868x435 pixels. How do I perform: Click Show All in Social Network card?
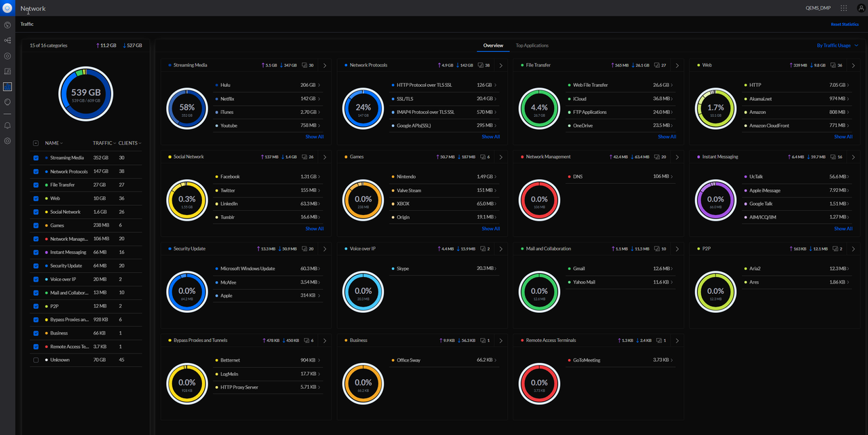pos(315,229)
